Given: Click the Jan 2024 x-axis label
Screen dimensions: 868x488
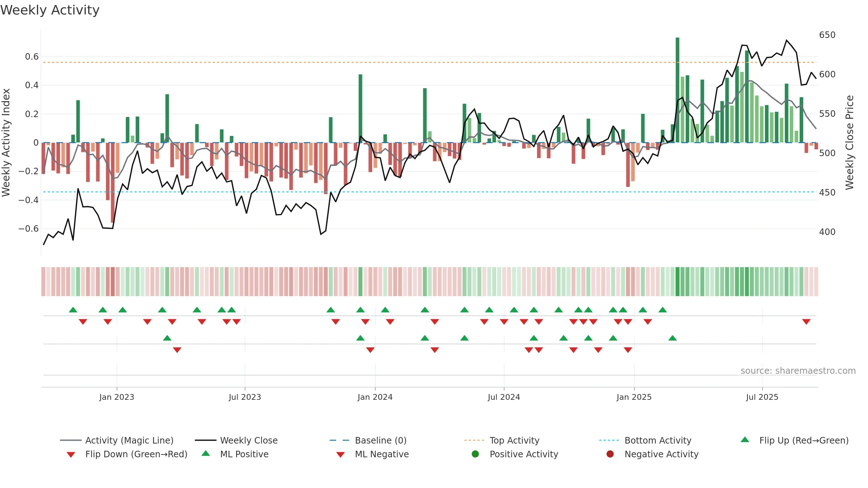Looking at the screenshot, I should click(x=375, y=397).
